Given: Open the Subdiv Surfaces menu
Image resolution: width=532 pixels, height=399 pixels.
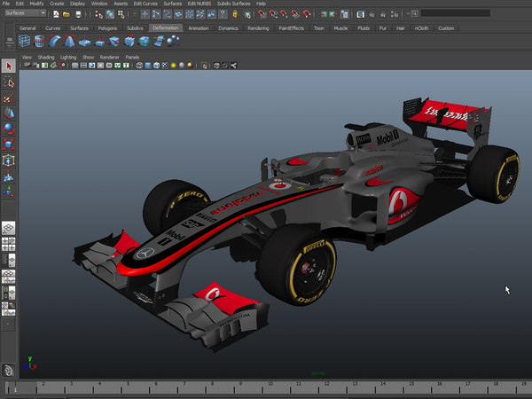Looking at the screenshot, I should tap(233, 4).
